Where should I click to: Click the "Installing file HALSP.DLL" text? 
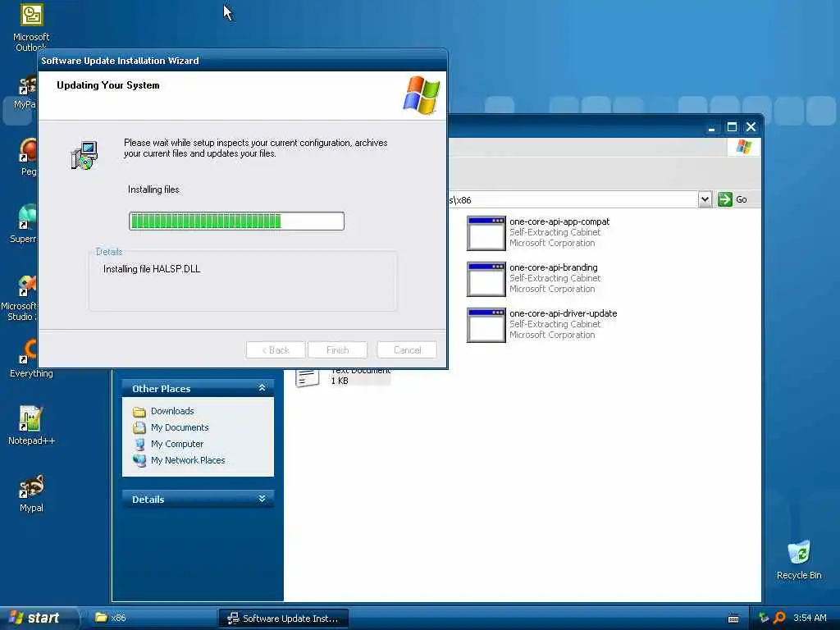tap(152, 269)
